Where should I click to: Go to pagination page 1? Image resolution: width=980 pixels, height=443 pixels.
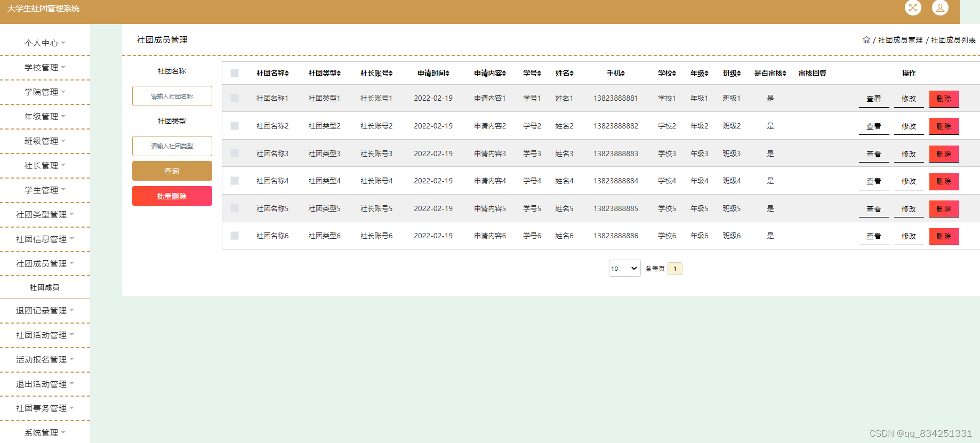pos(675,269)
